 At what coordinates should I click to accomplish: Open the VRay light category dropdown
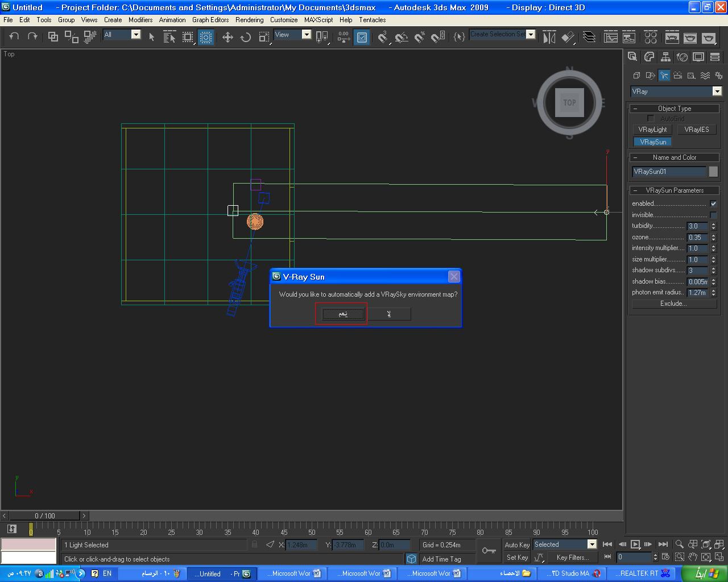tap(676, 92)
